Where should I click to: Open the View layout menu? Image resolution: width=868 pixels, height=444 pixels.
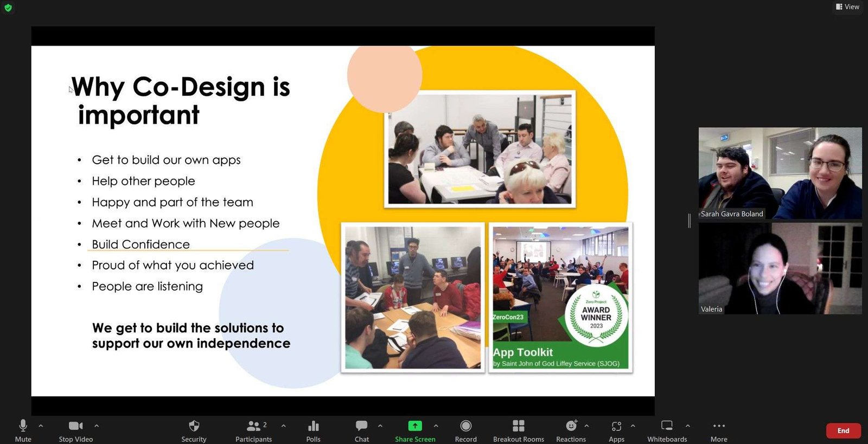point(847,7)
